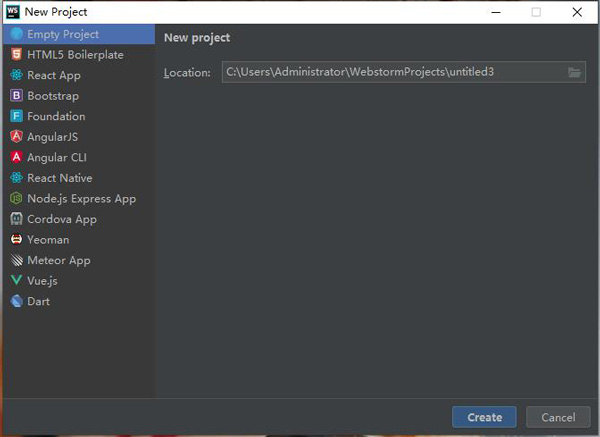This screenshot has width=600, height=437.
Task: Click the Cordova App robot icon
Action: (x=16, y=219)
